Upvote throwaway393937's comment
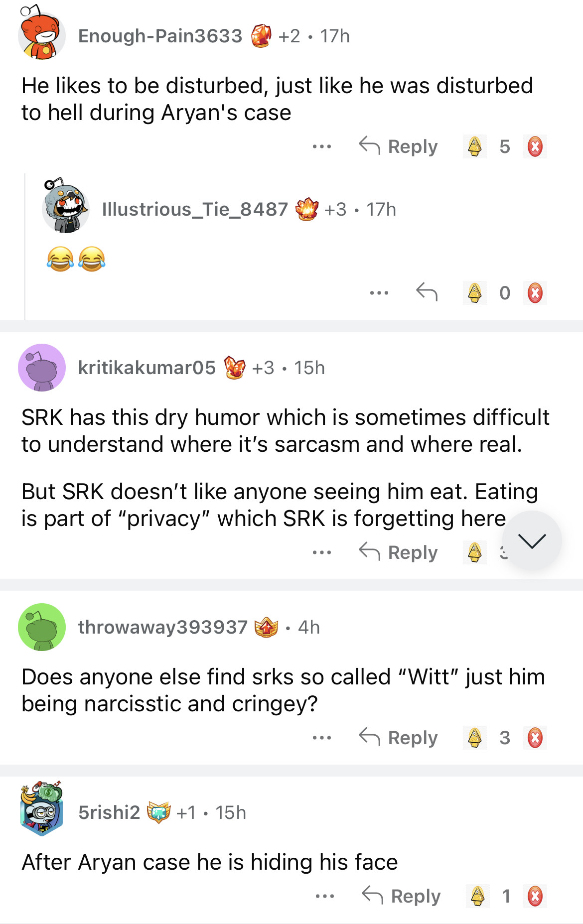This screenshot has width=583, height=924. pos(475,738)
